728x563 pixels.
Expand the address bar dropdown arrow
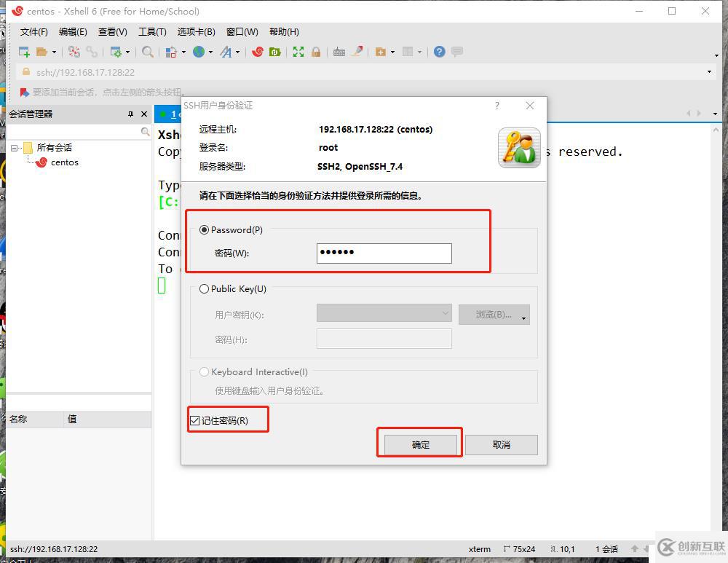coord(709,72)
